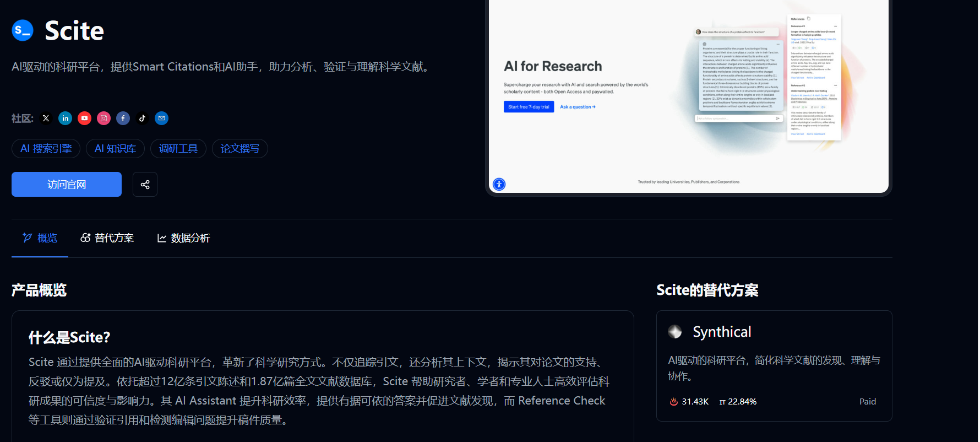Click the 产品概览 section heading
Image resolution: width=980 pixels, height=442 pixels.
pos(39,290)
